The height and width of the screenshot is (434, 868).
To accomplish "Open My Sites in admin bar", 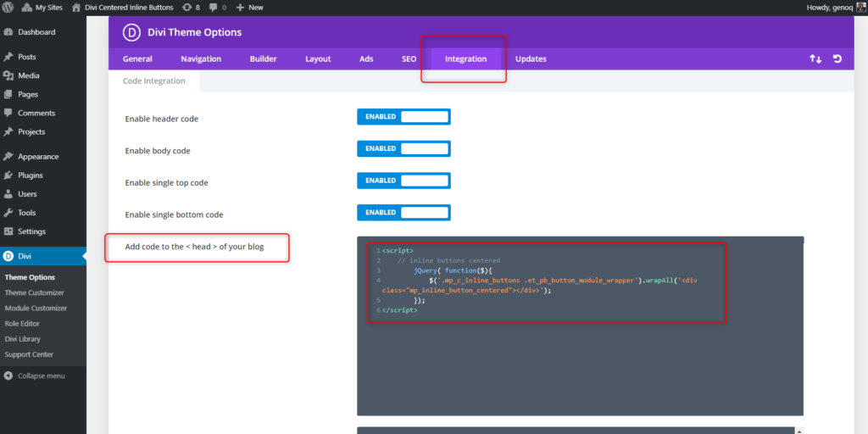I will point(42,7).
